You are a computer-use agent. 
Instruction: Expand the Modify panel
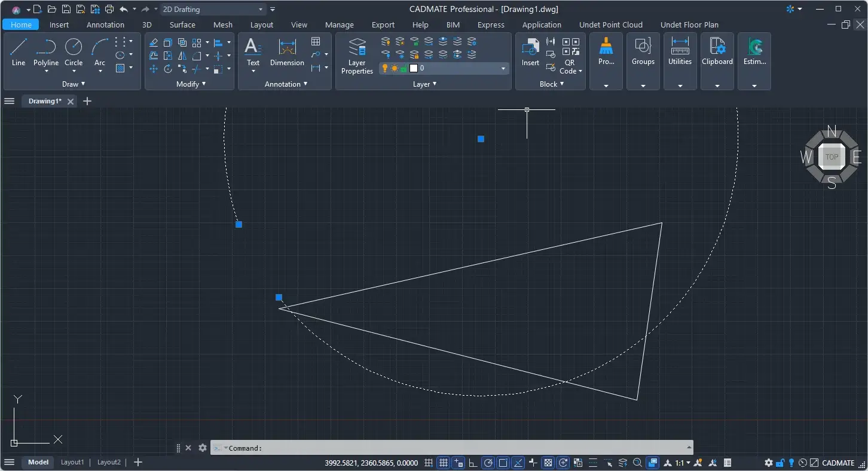(x=191, y=84)
